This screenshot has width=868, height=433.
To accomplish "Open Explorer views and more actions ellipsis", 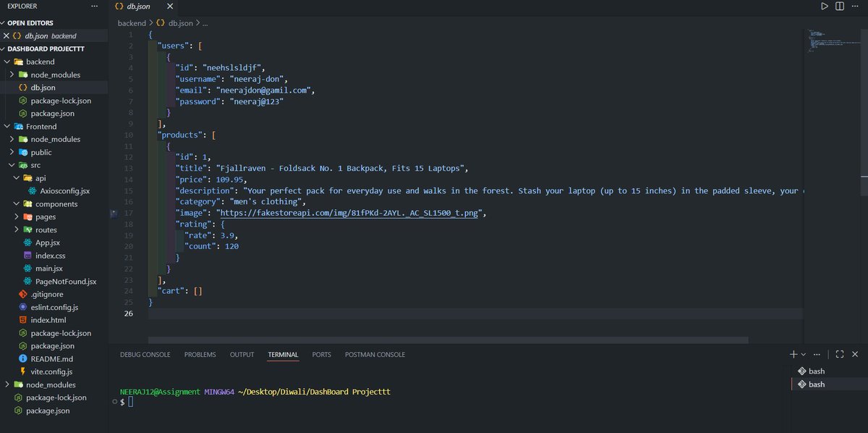I will point(95,6).
